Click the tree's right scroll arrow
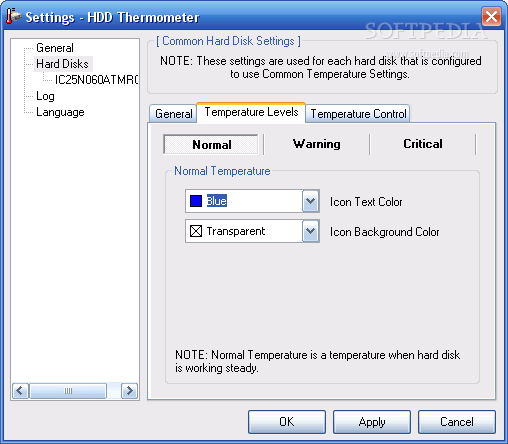Screen dimensions: 508x444 (129, 391)
